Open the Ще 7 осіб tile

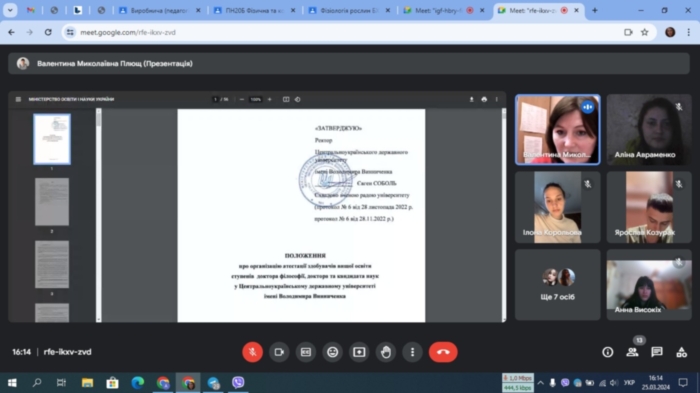pos(558,284)
